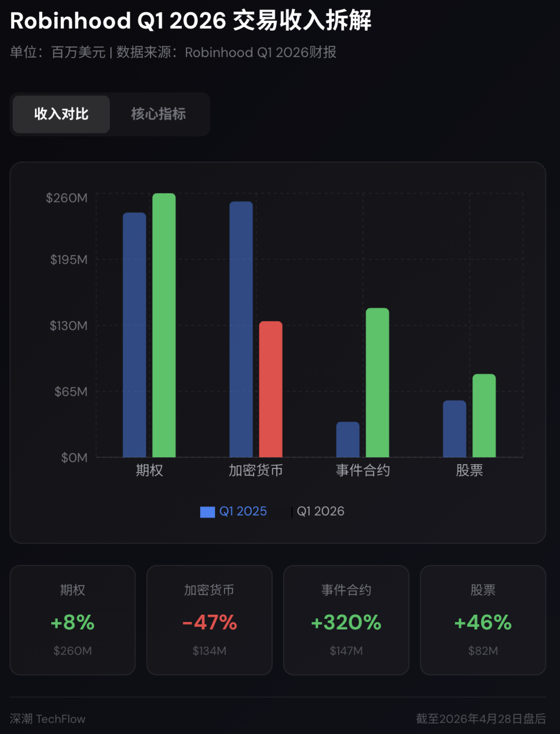Select the blue 加密货币 Q1 2025 bar

pos(241,329)
